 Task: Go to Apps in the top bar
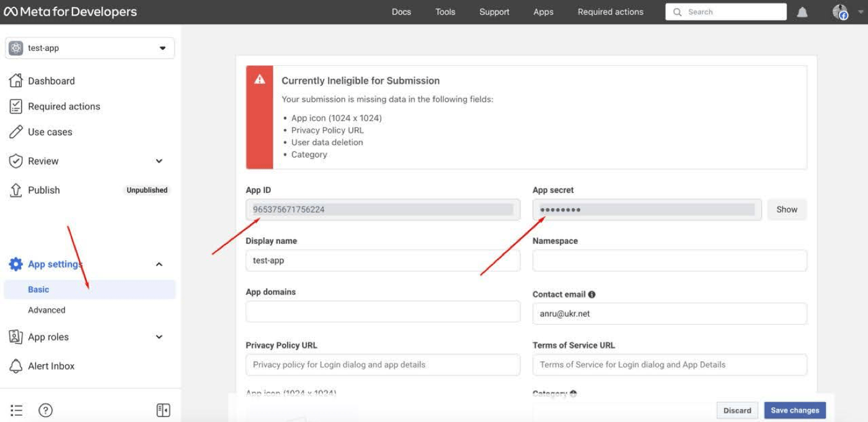543,12
